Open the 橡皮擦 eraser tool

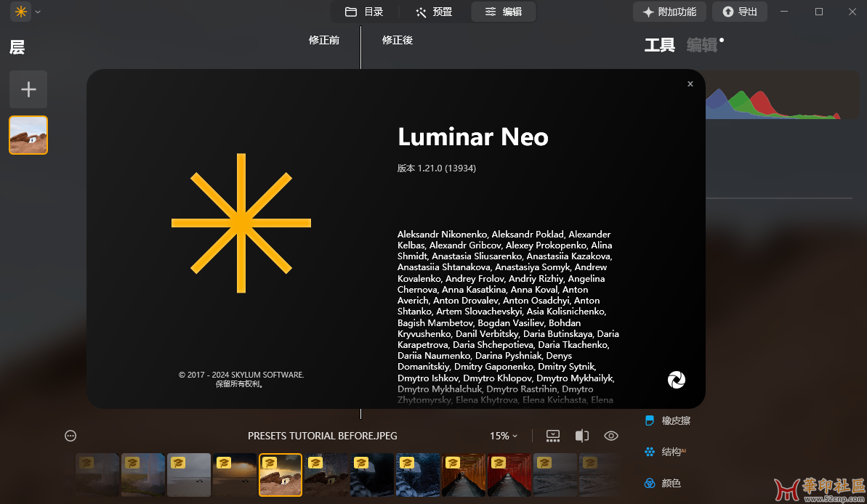[668, 420]
